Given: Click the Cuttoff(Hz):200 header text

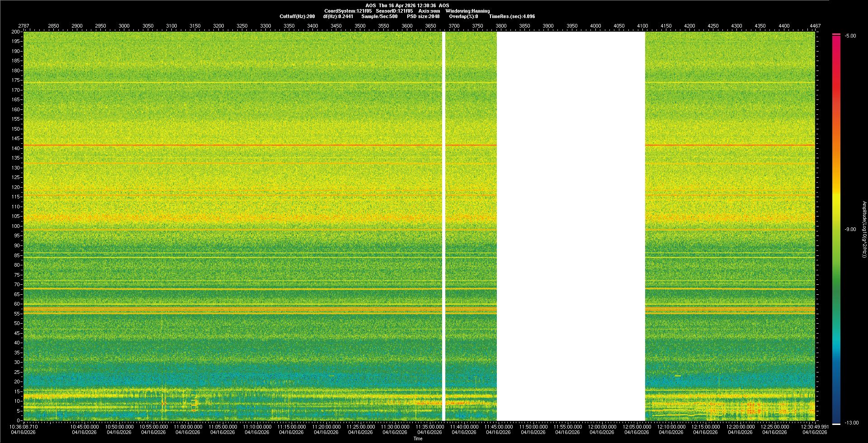Looking at the screenshot, I should click(x=297, y=16).
